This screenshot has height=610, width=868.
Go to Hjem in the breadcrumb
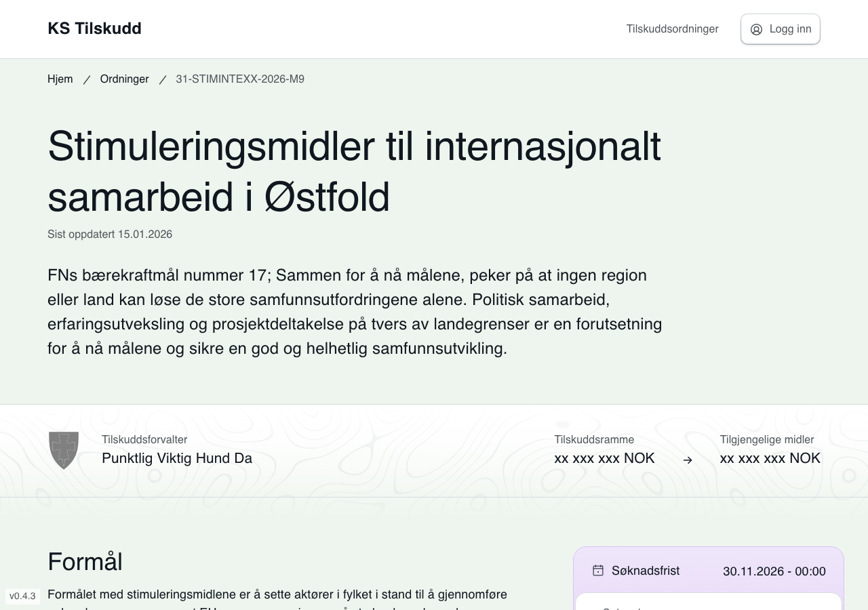[x=60, y=79]
